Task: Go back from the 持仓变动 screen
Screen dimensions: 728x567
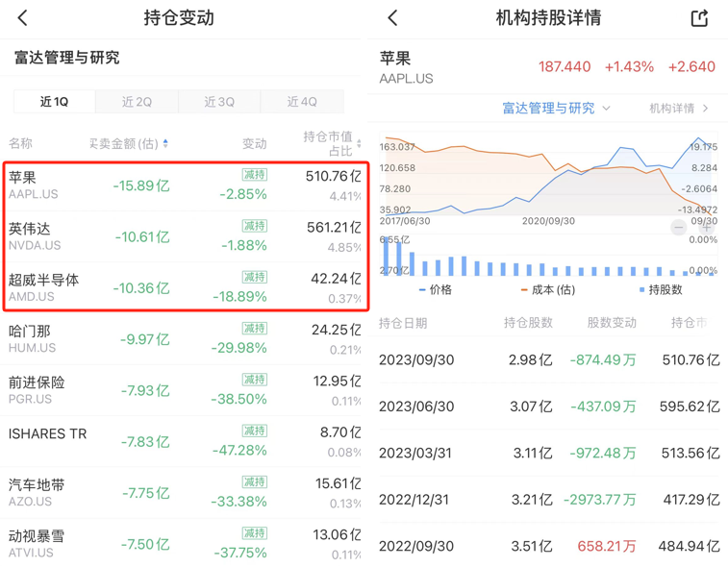Action: (x=23, y=18)
